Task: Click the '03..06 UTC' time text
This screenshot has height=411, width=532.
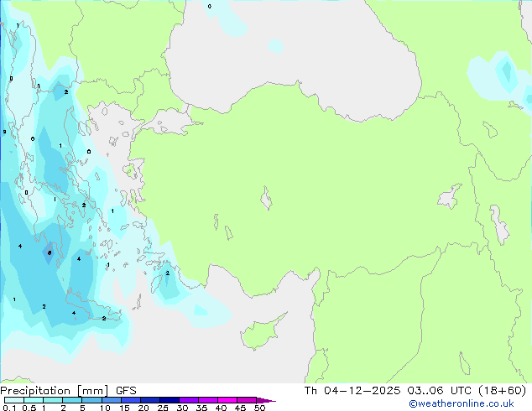Action: [440, 391]
